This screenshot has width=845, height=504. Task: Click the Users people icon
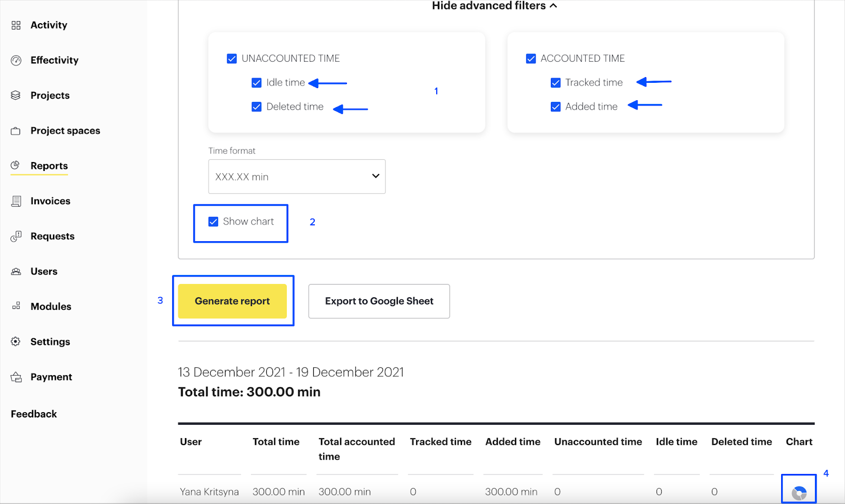[x=16, y=272]
